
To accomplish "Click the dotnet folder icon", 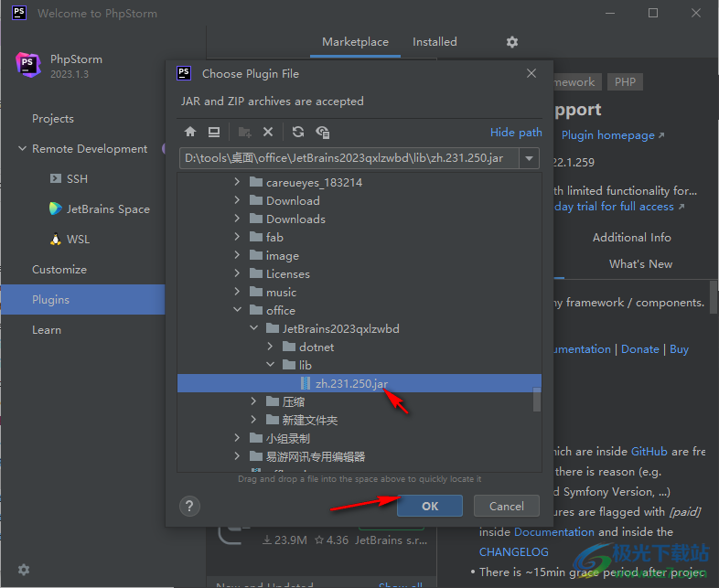I will point(289,347).
